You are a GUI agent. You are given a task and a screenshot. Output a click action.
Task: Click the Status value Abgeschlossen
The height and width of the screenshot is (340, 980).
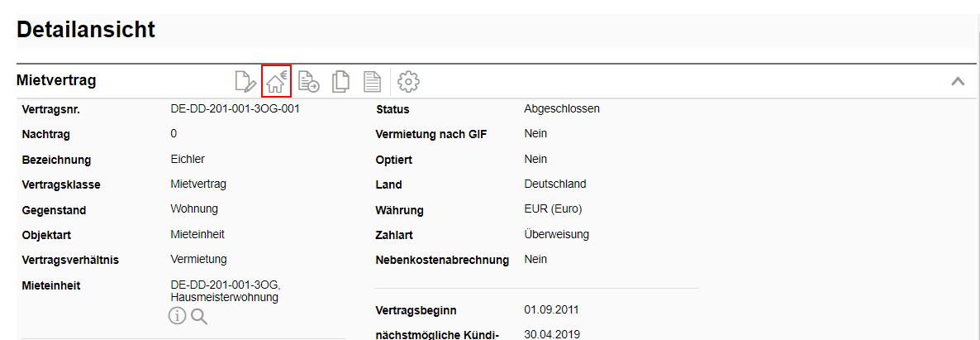coord(562,108)
